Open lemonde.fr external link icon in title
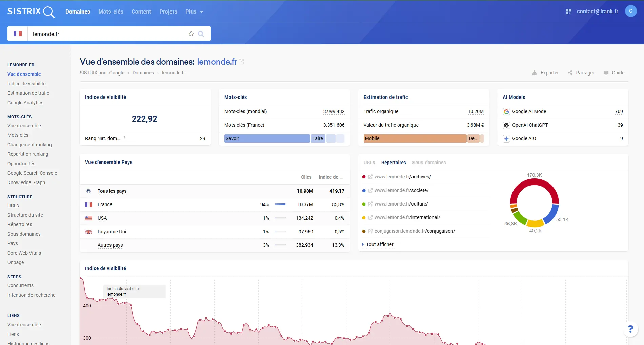 point(241,62)
